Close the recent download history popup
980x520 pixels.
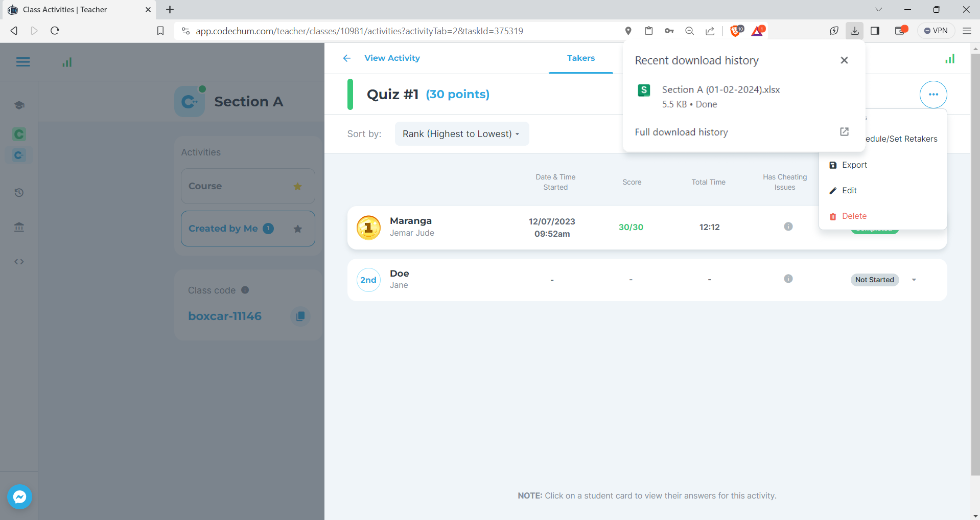[x=844, y=60]
